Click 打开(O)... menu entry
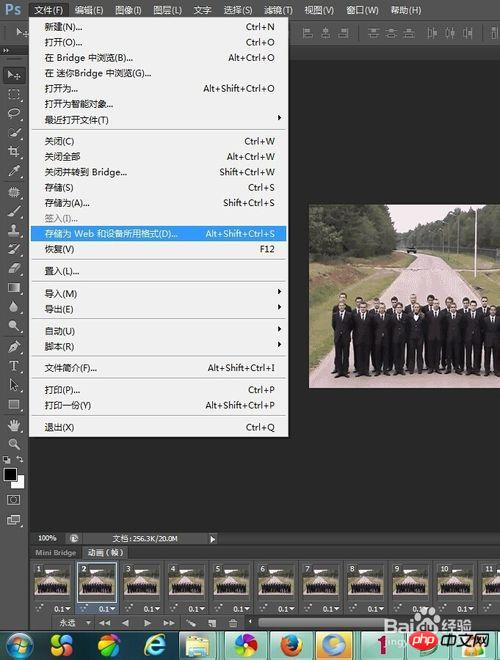 click(x=159, y=42)
